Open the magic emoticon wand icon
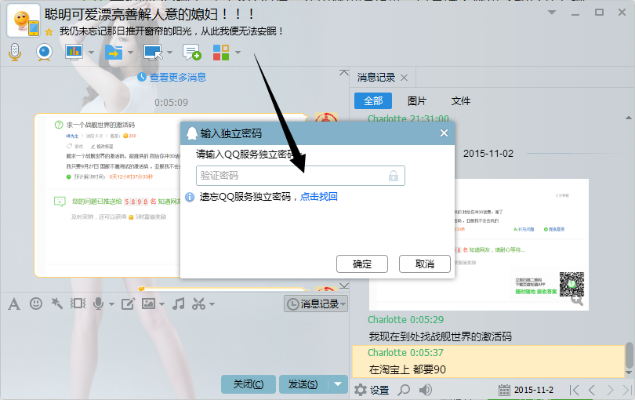Image resolution: width=635 pixels, height=400 pixels. 57,304
